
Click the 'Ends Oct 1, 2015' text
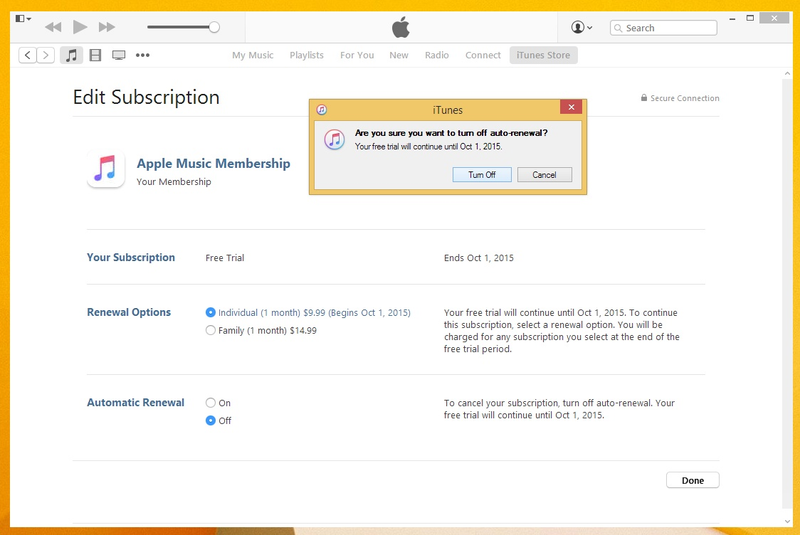tap(479, 258)
